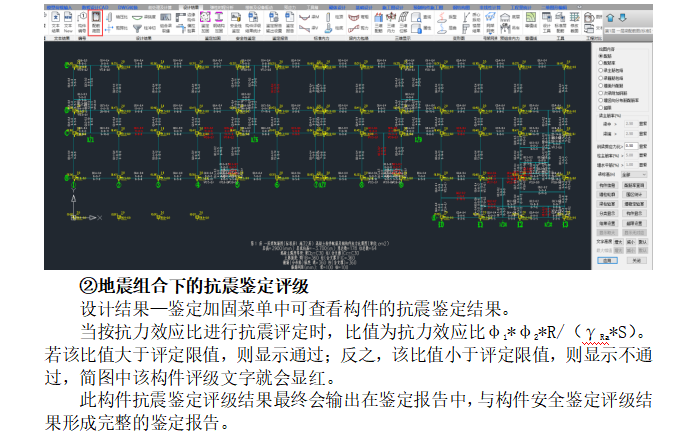
Task: Open the magenta 鉴定加固 appraisal icon
Action: pos(205,22)
